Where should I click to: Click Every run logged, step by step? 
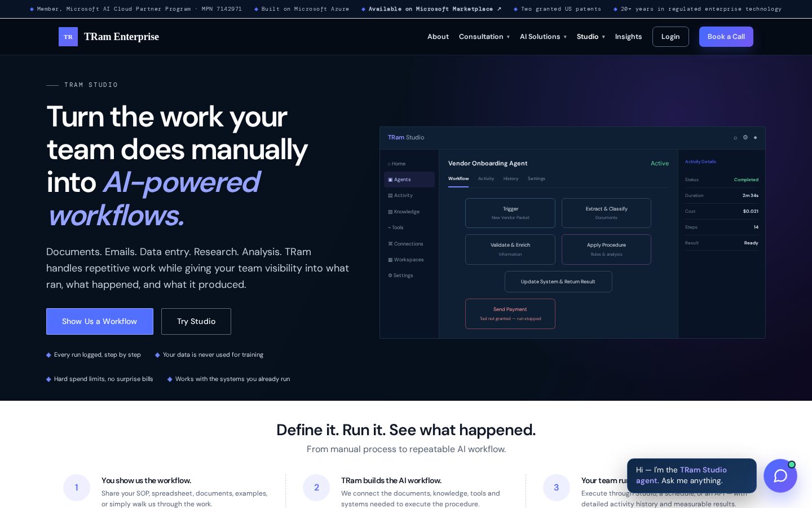pyautogui.click(x=94, y=355)
